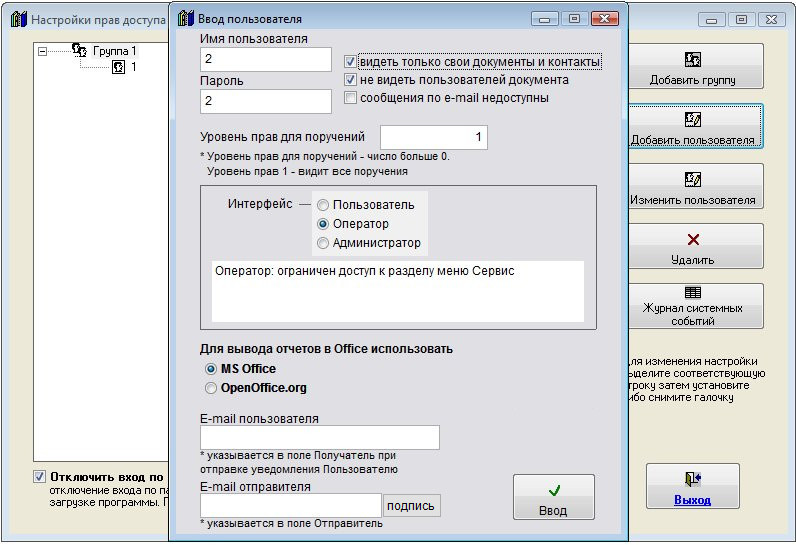The width and height of the screenshot is (796, 545).
Task: Close the Настройки прав доступа window
Action: (x=772, y=20)
